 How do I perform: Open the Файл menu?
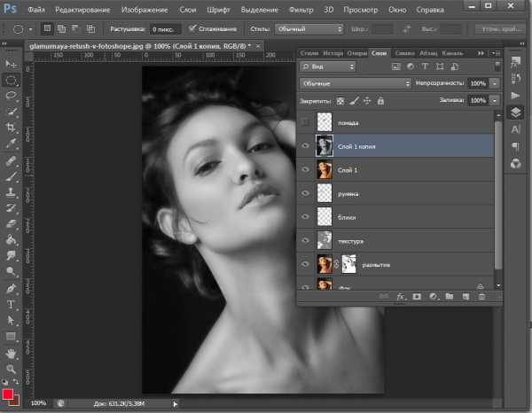click(36, 10)
